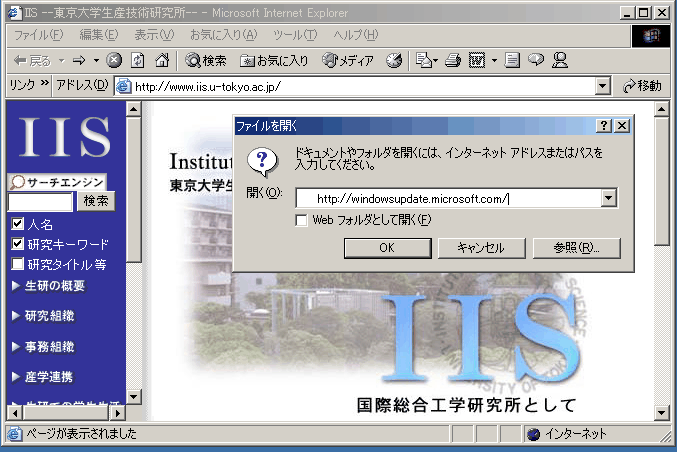
Task: Open the address bar dropdown arrow
Action: click(x=603, y=86)
